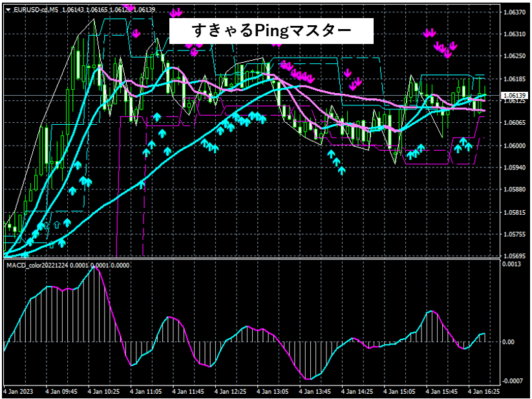Viewport: 532px width, 399px height.
Task: Click the 4 Jan 15:05 time label
Action: tap(399, 391)
